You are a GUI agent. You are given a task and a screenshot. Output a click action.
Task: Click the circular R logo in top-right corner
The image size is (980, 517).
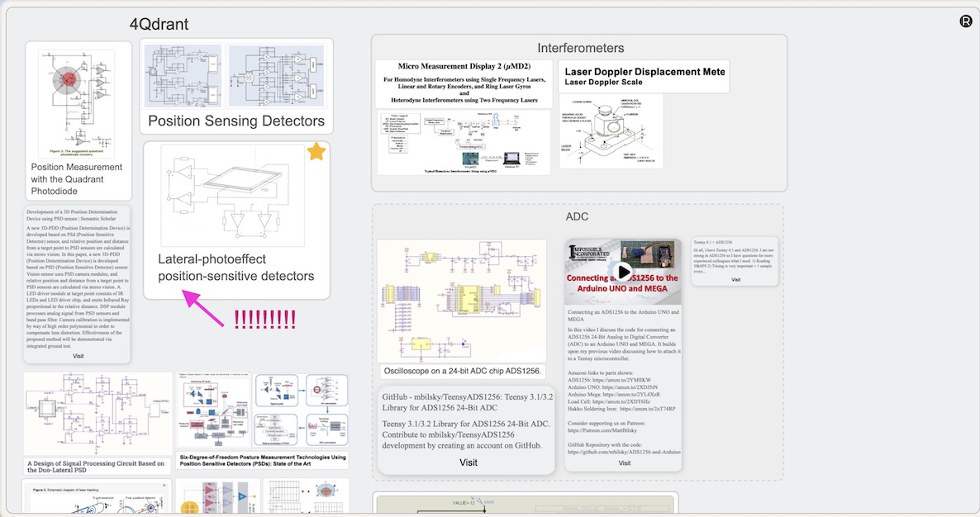965,21
